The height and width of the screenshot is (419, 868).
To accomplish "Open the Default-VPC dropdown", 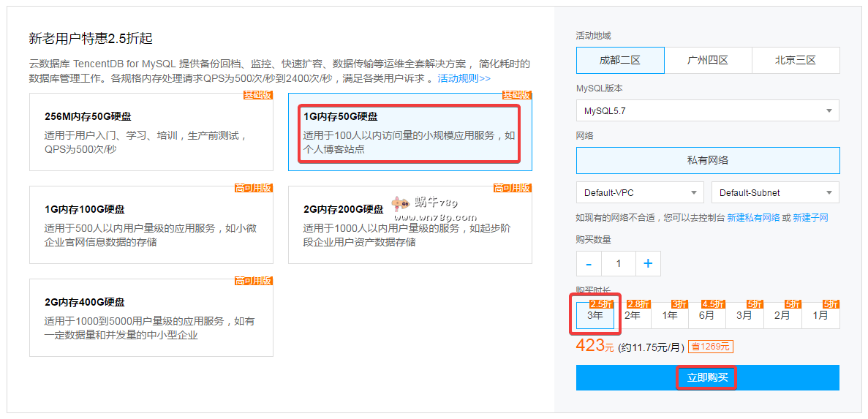I will pos(640,193).
